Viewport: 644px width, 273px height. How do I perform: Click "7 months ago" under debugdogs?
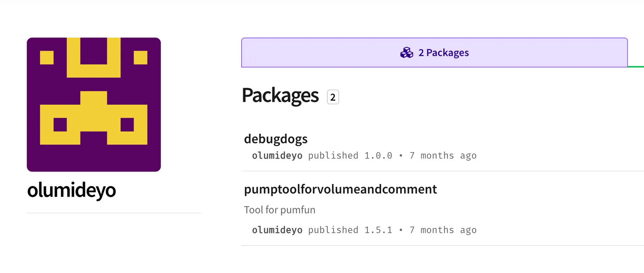click(443, 156)
